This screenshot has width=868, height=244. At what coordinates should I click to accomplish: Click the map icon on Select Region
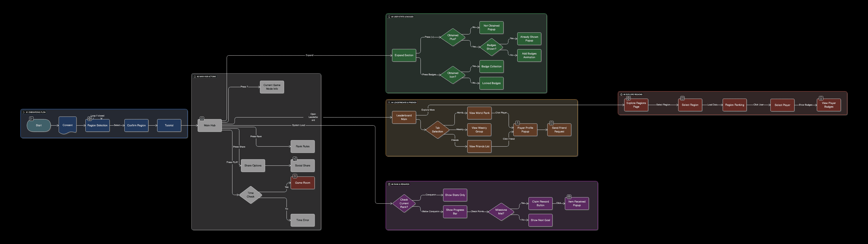pyautogui.click(x=682, y=98)
